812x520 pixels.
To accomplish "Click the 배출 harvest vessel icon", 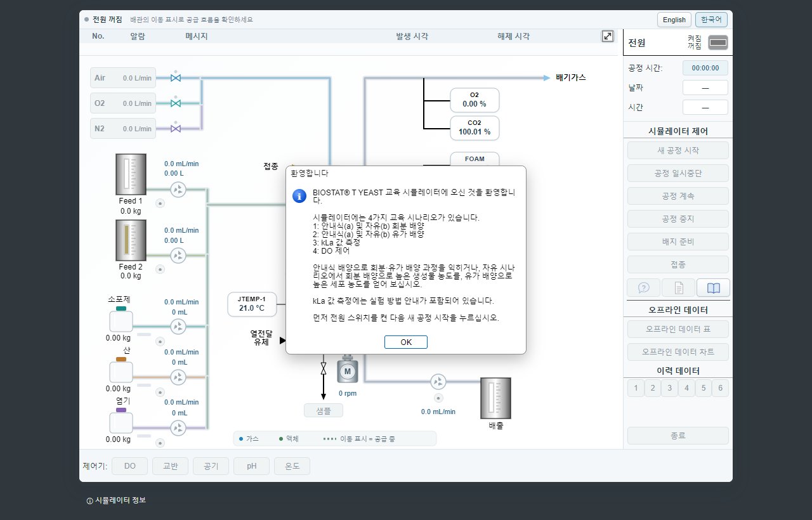I will [x=495, y=398].
